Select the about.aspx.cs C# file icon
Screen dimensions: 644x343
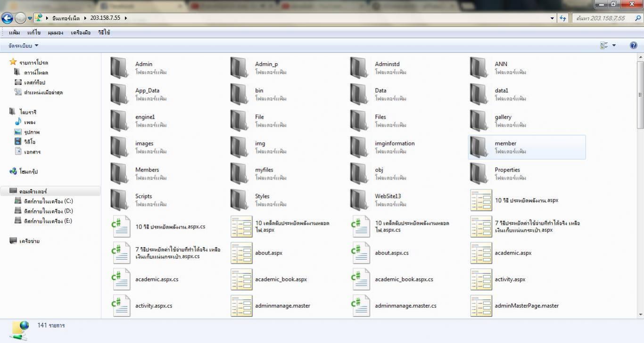tap(361, 253)
